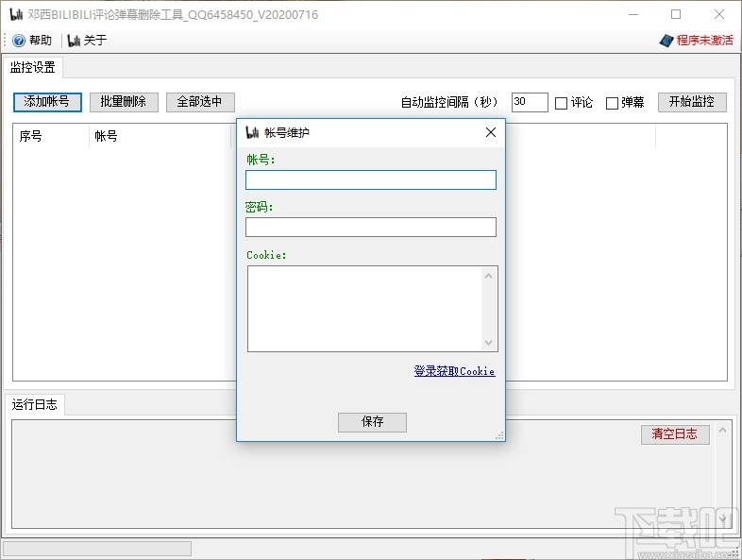Open the 关于 about menu
This screenshot has height=560, width=742.
(x=95, y=41)
